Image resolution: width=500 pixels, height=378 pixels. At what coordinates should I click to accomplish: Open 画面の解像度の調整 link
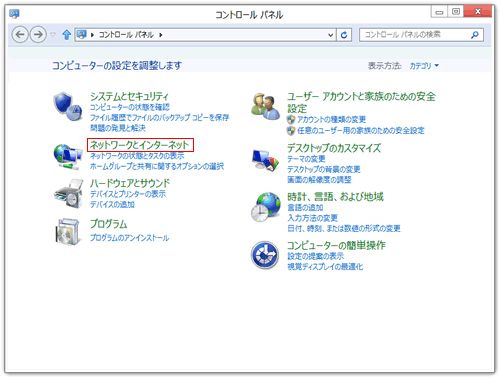[x=319, y=180]
